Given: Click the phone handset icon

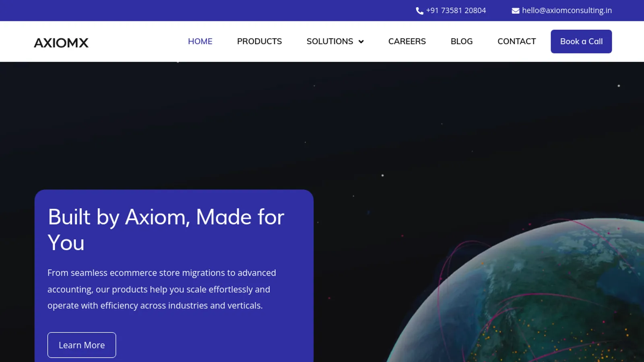Looking at the screenshot, I should click(x=419, y=11).
